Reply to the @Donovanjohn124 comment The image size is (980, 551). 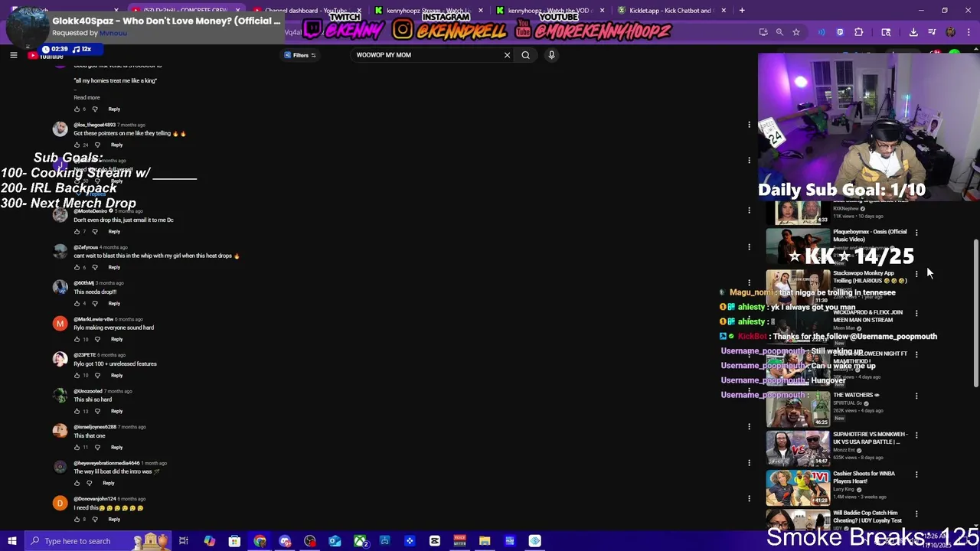point(114,519)
